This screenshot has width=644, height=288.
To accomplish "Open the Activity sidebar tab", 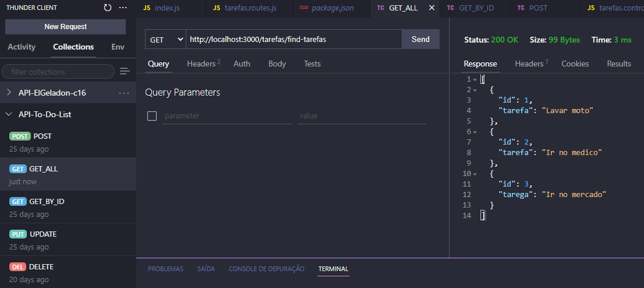I will (22, 47).
